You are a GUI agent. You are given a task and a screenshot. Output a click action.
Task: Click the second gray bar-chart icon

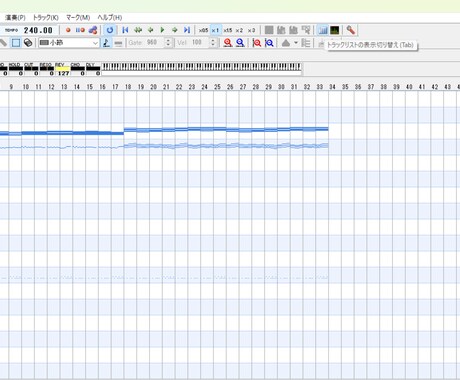click(x=293, y=30)
